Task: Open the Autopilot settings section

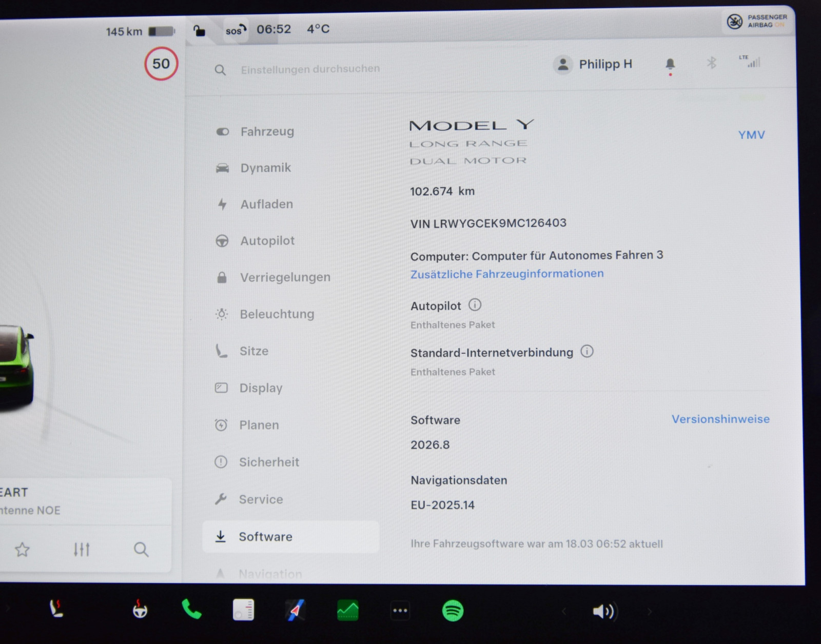Action: (x=267, y=241)
